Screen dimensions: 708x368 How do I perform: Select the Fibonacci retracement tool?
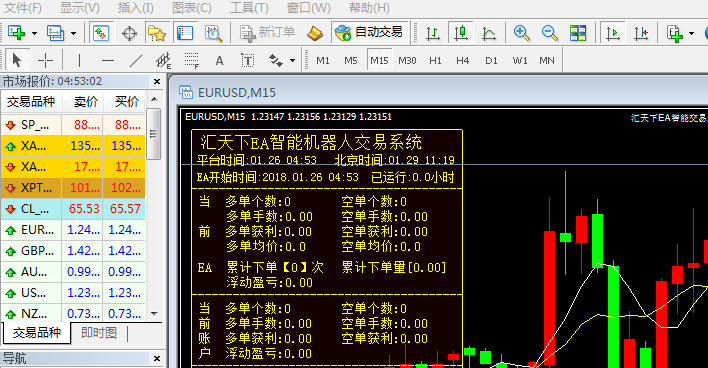(191, 60)
